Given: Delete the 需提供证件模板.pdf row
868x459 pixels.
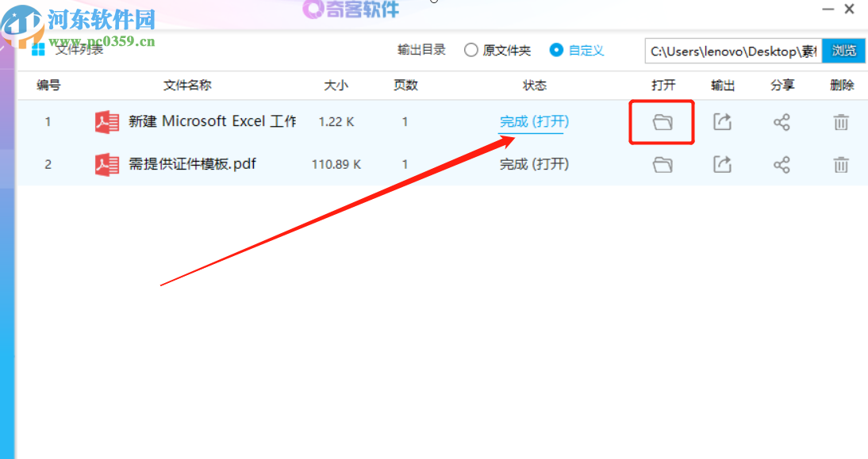Looking at the screenshot, I should click(841, 164).
